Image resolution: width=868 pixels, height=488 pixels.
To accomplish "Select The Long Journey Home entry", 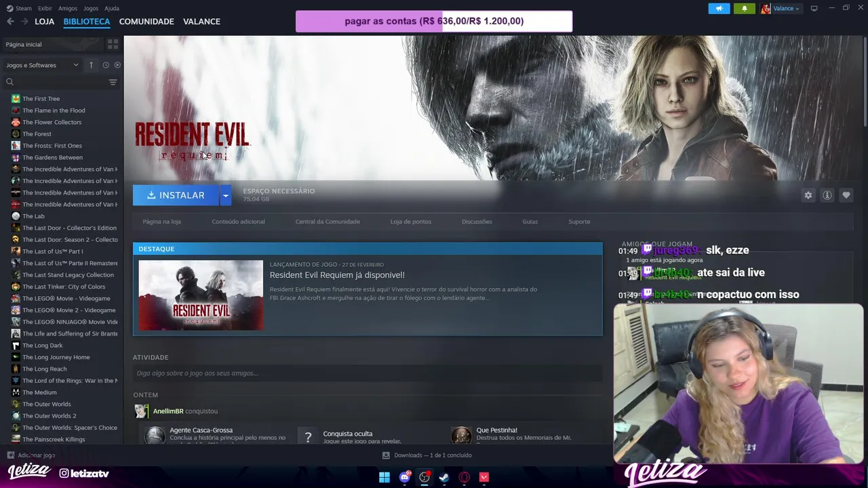I will tap(56, 357).
